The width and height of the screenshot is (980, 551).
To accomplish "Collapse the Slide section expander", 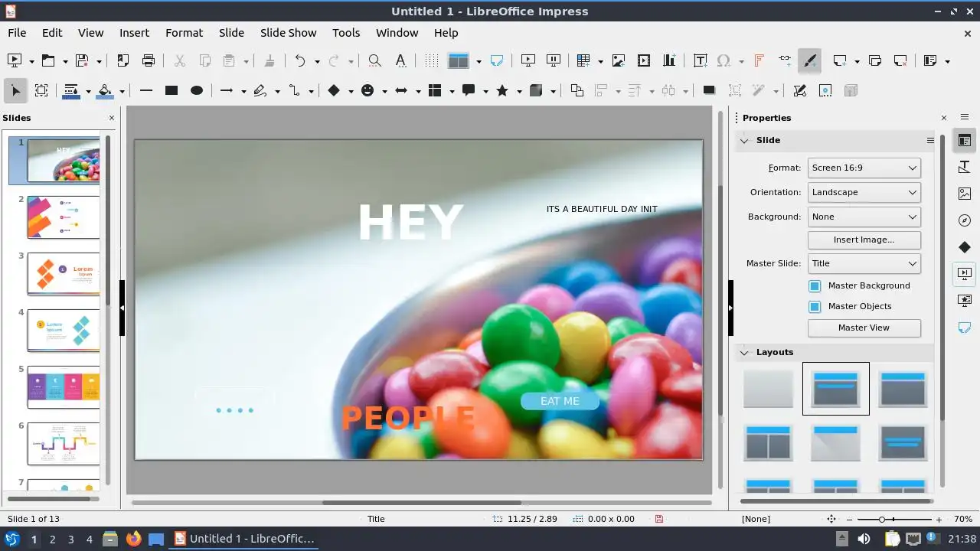I will pyautogui.click(x=744, y=141).
